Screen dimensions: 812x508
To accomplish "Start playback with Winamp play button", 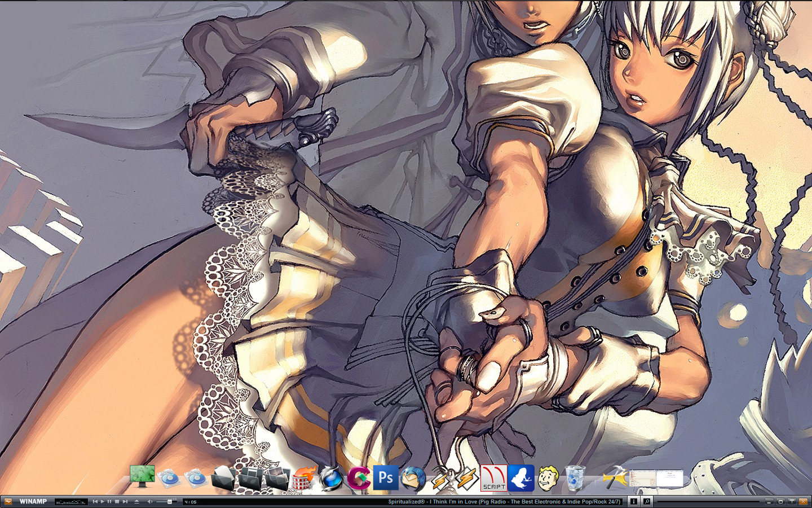I will 103,501.
